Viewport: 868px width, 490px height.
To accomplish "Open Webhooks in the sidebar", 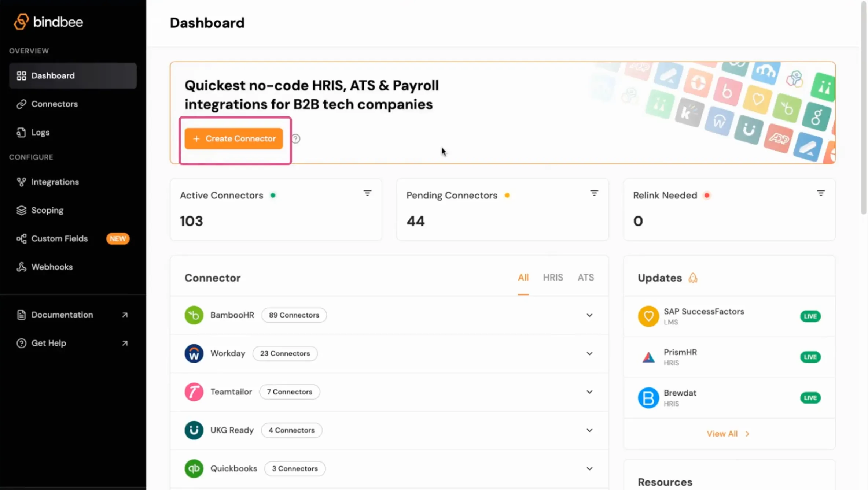I will pyautogui.click(x=73, y=267).
